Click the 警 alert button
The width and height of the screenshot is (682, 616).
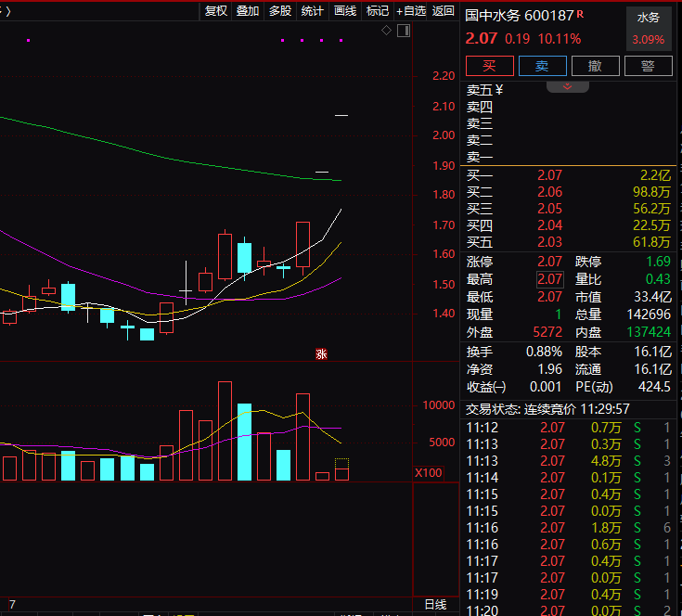coord(648,66)
